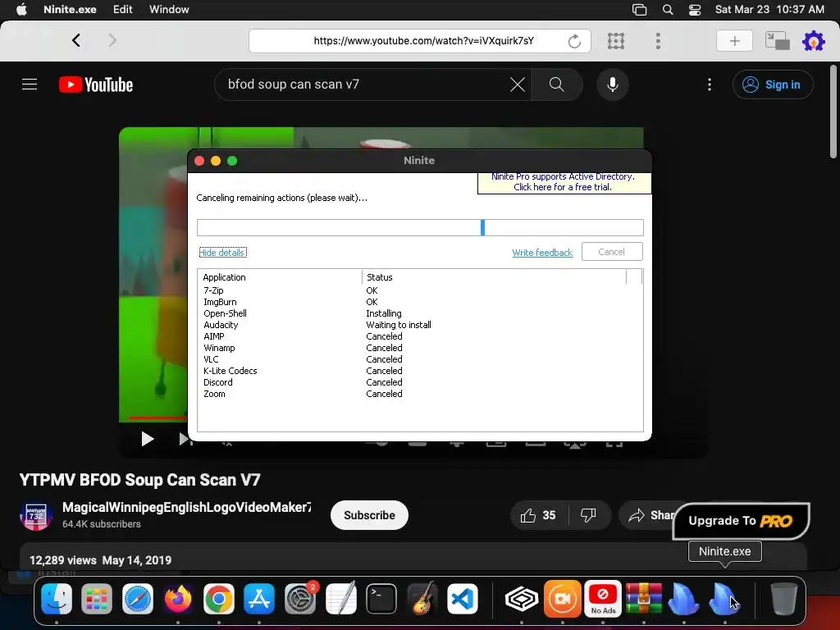Click the stacked windows menu bar icon
The width and height of the screenshot is (840, 630).
point(640,10)
